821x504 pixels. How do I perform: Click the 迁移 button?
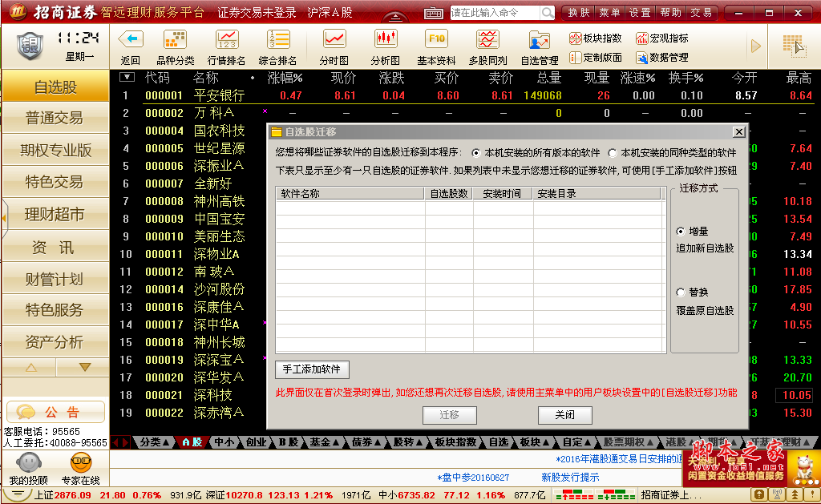tap(449, 415)
